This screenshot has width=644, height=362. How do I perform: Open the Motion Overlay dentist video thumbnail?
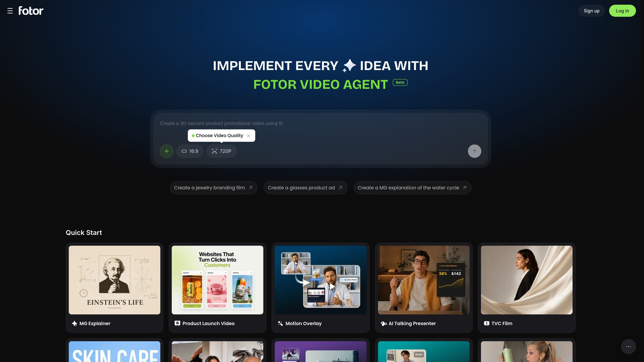pos(320,280)
